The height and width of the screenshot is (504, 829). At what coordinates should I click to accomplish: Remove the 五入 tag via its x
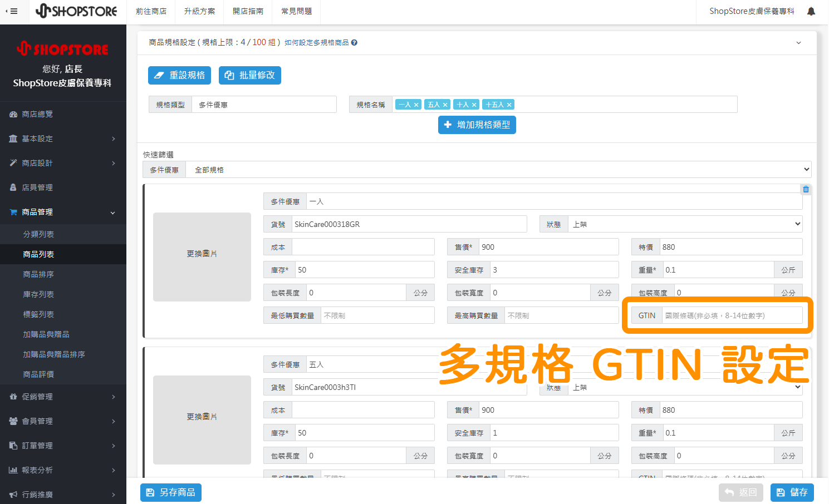tap(445, 105)
